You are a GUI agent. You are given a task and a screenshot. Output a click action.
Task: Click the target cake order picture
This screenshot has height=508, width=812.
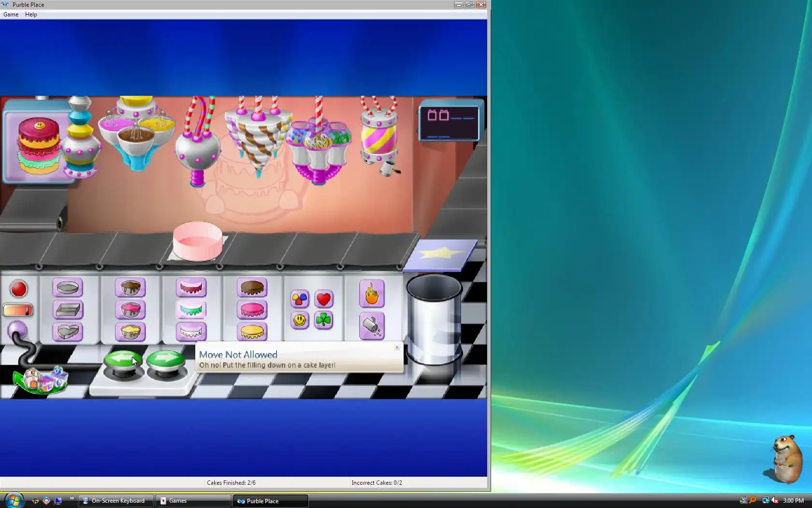(x=39, y=146)
